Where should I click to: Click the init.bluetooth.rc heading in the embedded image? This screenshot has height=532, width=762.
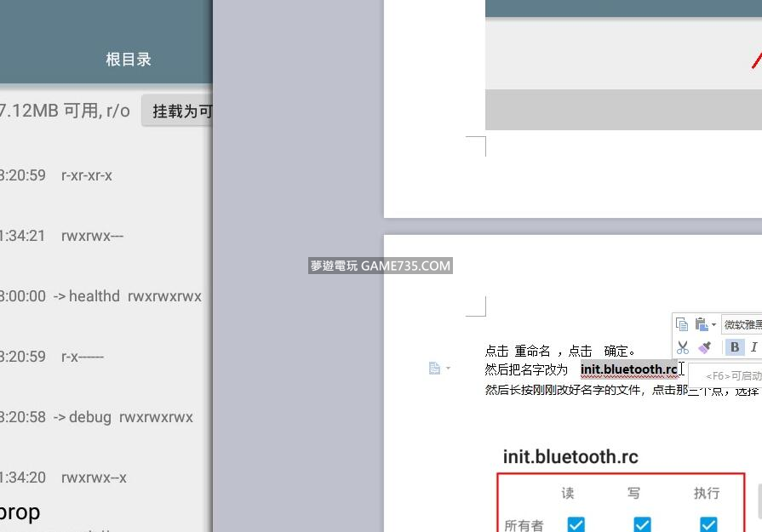pos(570,457)
